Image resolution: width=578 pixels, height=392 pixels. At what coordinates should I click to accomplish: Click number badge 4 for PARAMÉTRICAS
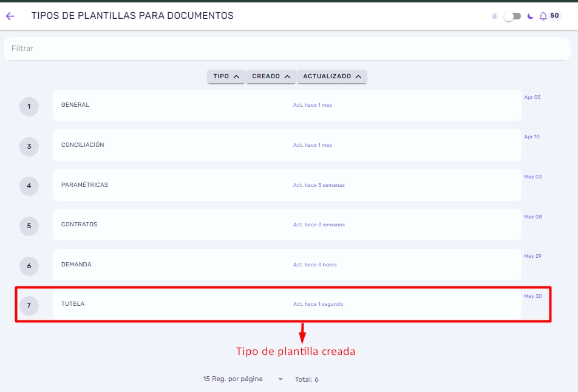(x=29, y=186)
